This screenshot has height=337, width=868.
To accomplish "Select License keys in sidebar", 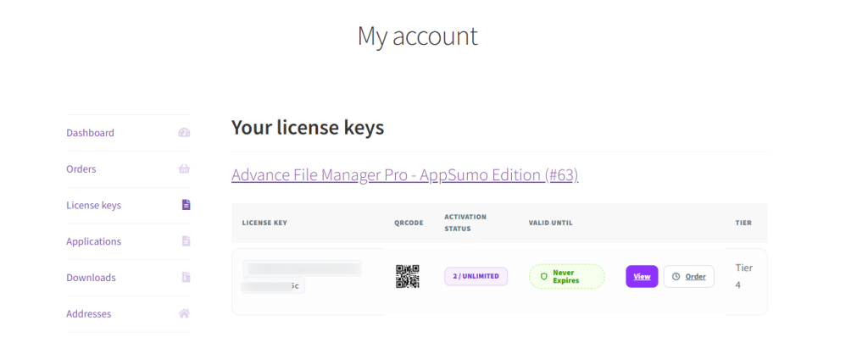I will [x=93, y=205].
